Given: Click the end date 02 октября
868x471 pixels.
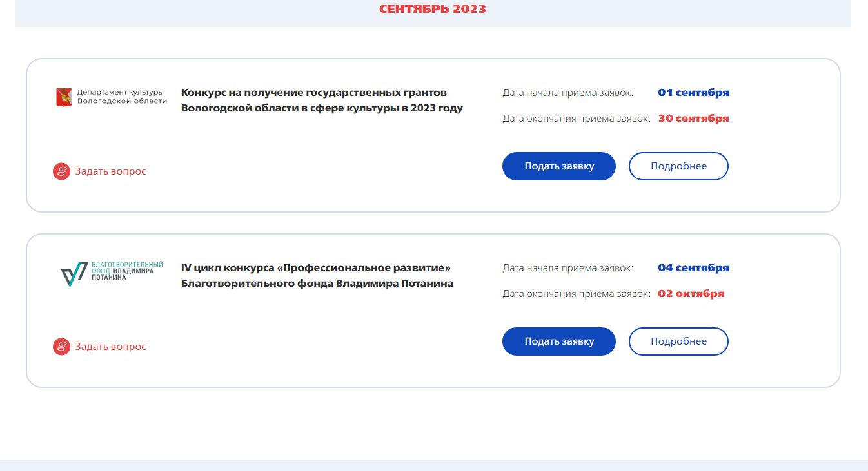Looking at the screenshot, I should (x=691, y=294).
